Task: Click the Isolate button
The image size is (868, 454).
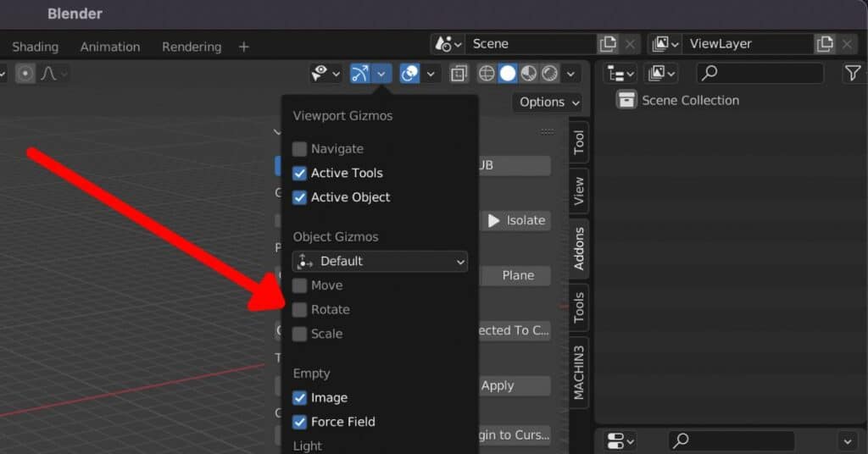Action: click(x=515, y=220)
